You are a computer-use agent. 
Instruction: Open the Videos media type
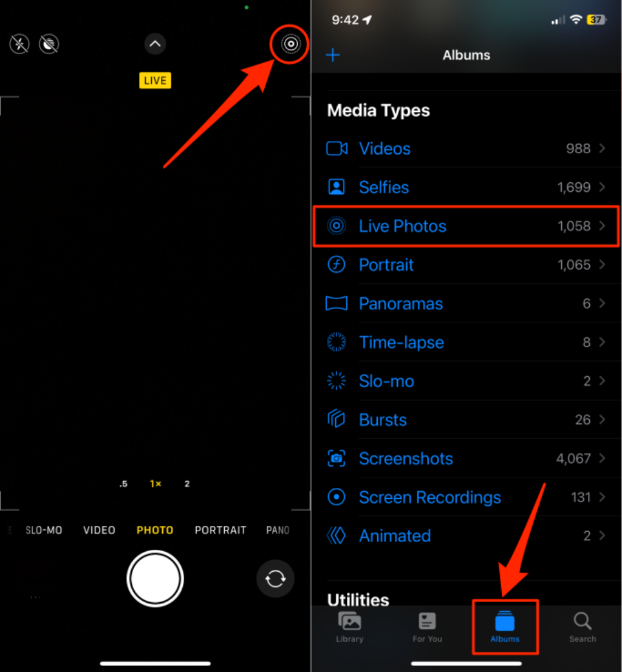coord(466,149)
